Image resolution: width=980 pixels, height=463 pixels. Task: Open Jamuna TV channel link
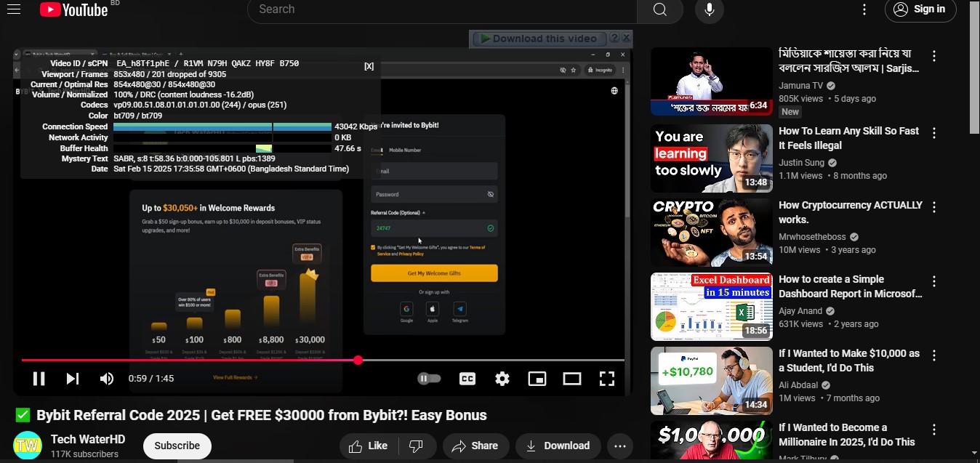[800, 85]
